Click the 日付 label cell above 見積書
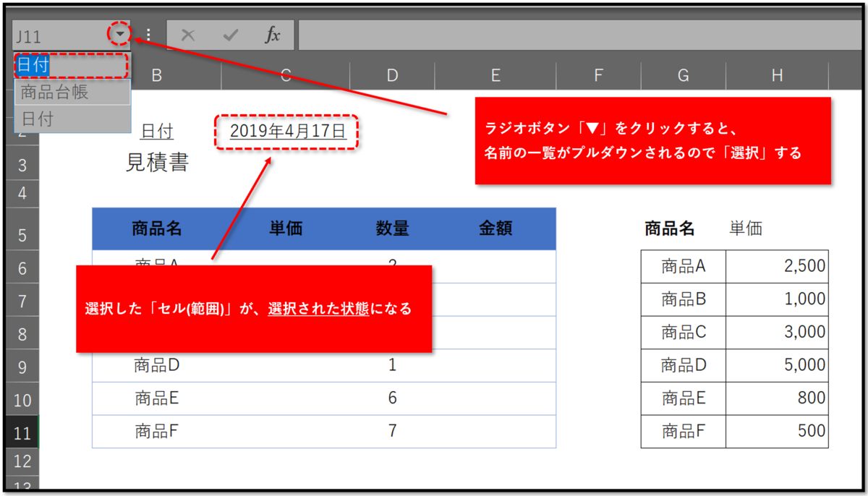Screen dimensions: 868x496 click(x=158, y=131)
